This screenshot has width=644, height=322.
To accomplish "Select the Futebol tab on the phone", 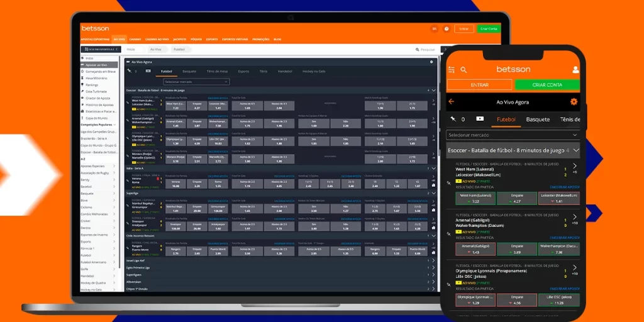I will 506,119.
